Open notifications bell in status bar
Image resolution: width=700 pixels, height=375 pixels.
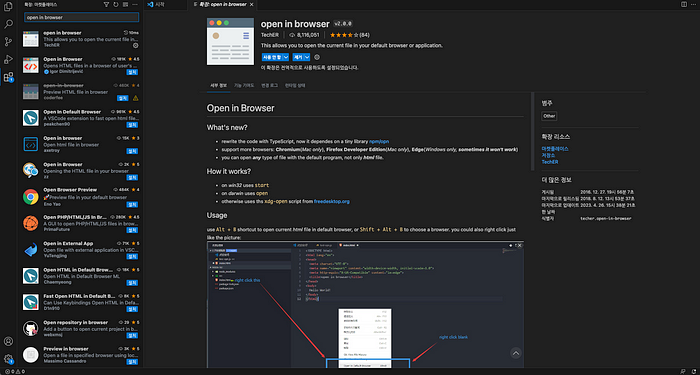(693, 371)
